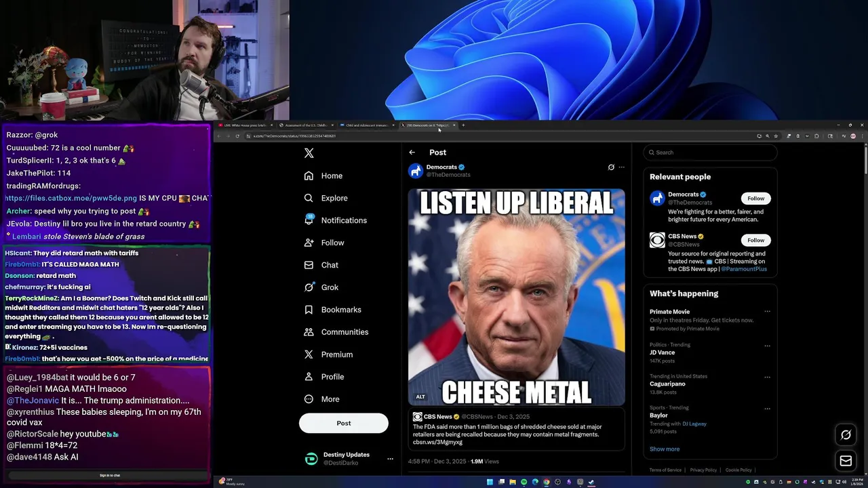The image size is (868, 488).
Task: Open the Home page from sidebar
Action: click(323, 176)
